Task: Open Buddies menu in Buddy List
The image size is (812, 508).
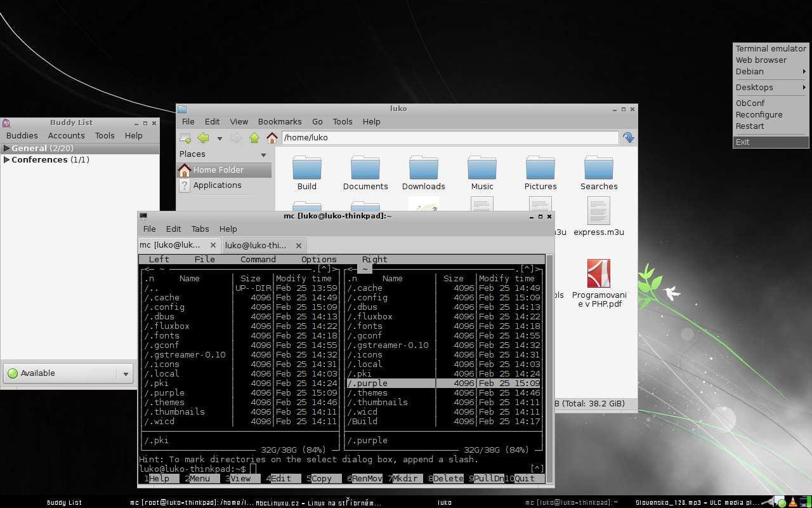Action: point(22,136)
